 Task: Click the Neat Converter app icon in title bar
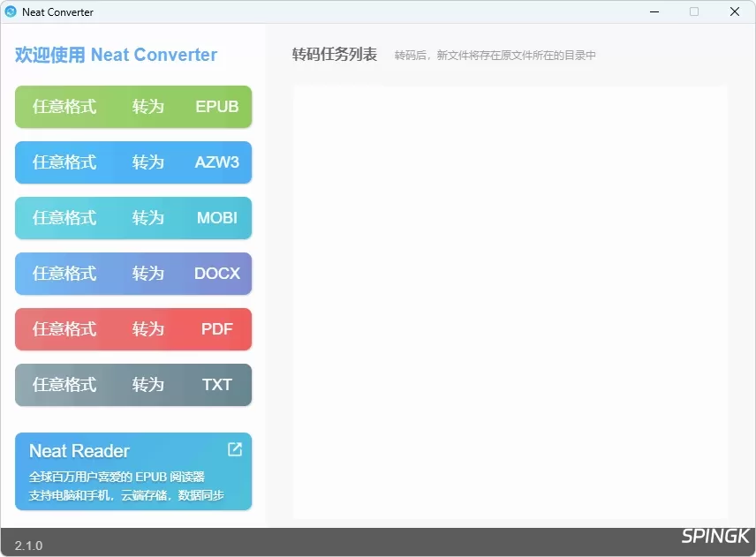[x=11, y=11]
